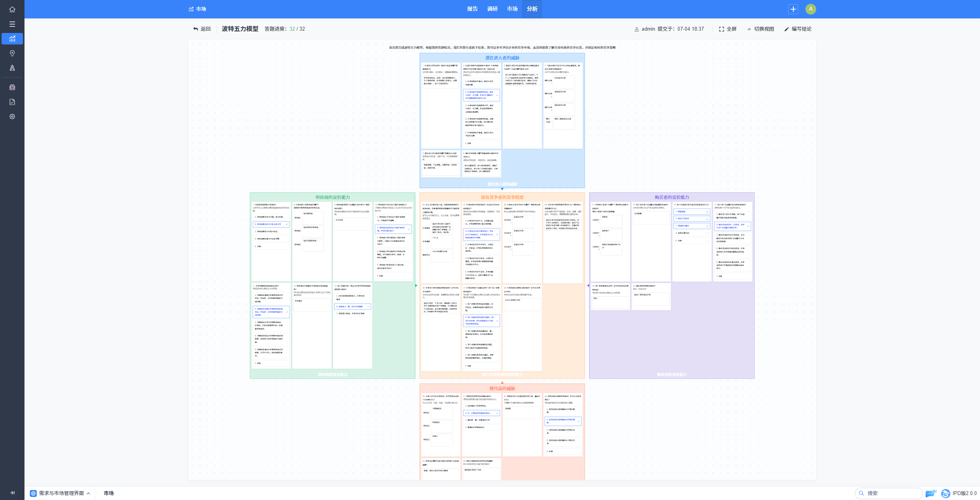Screen dimensions: 980x500
Task: Open the user avatar A menu
Action: tap(810, 9)
